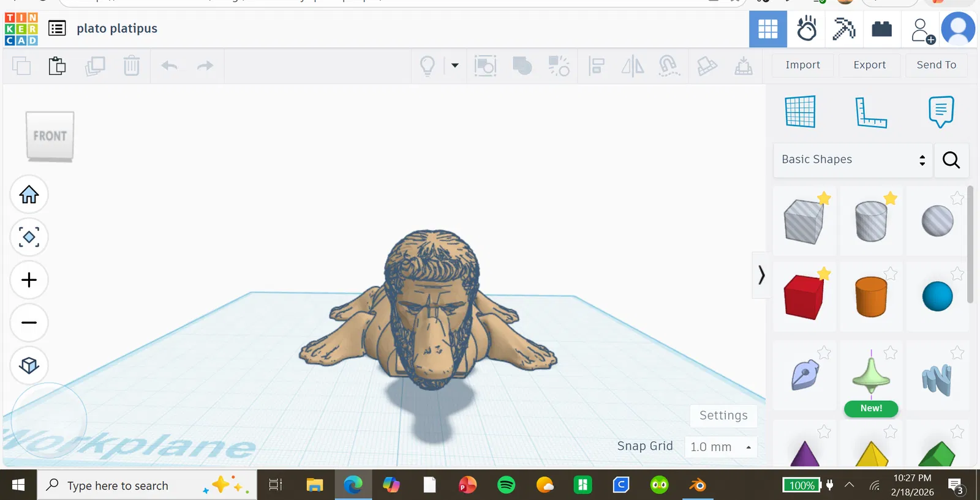Click the Home view button
The width and height of the screenshot is (980, 500).
pyautogui.click(x=29, y=195)
